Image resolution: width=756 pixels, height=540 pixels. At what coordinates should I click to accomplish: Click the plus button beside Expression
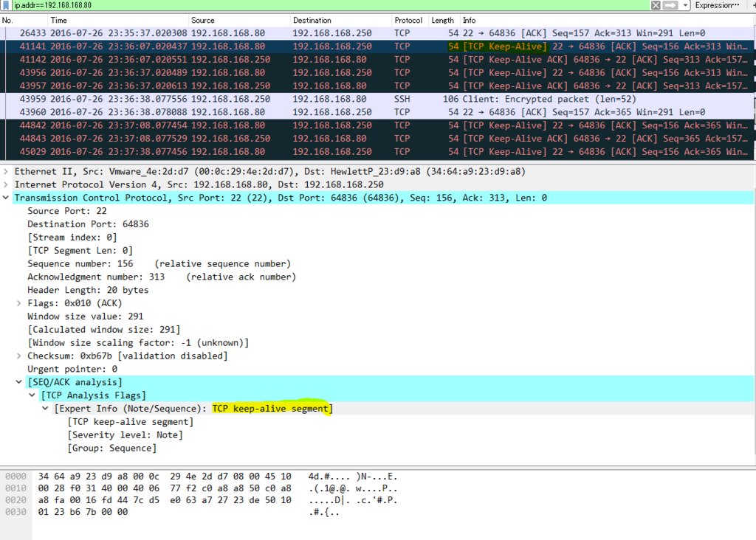[x=753, y=4]
